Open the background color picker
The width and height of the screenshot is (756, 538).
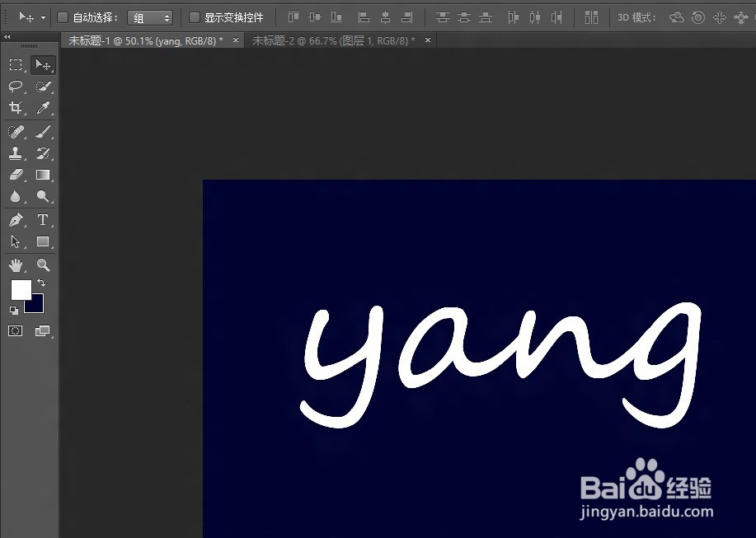pos(38,306)
